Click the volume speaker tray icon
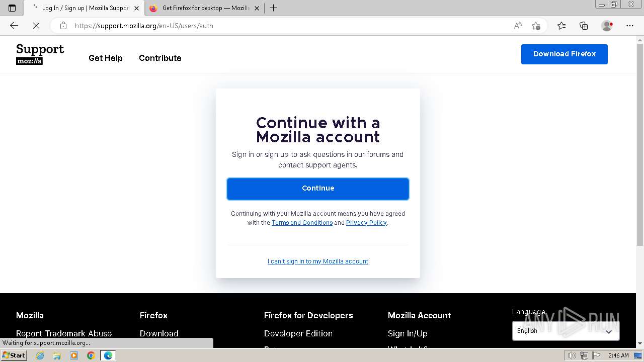This screenshot has height=362, width=644. point(572,355)
